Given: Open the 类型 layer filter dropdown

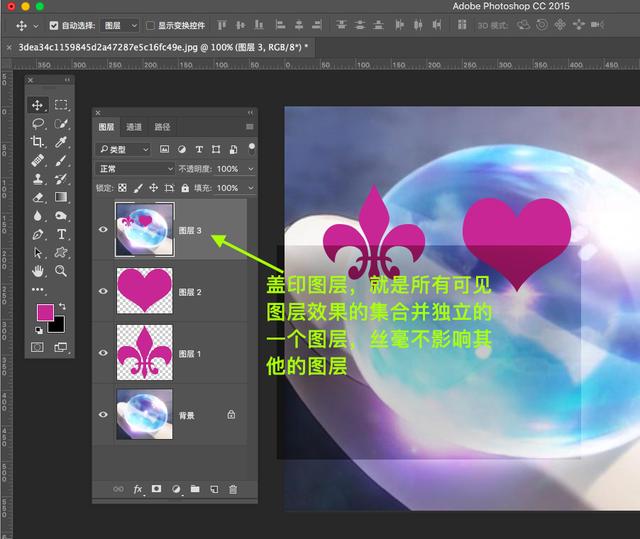Looking at the screenshot, I should 123,150.
